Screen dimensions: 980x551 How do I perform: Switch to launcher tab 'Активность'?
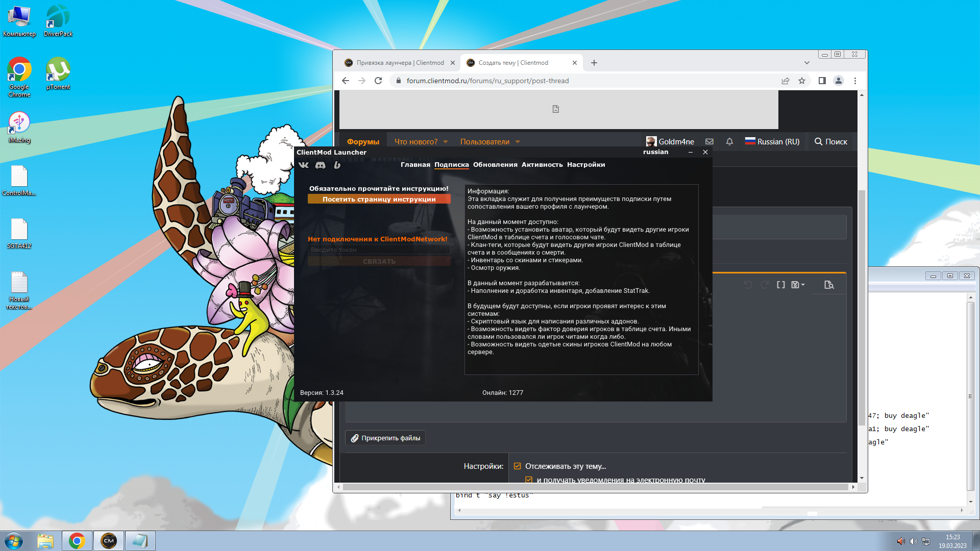click(x=542, y=165)
